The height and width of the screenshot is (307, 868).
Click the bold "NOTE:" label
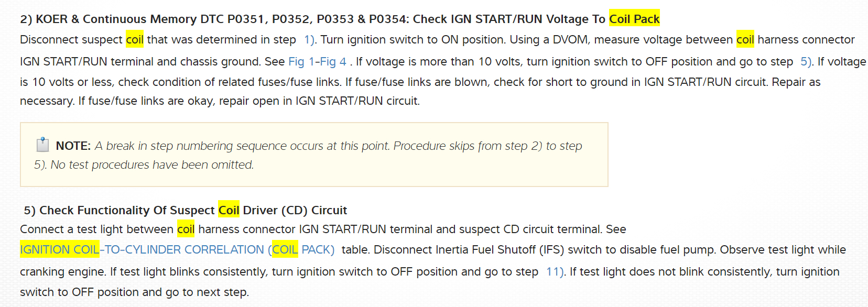[73, 146]
